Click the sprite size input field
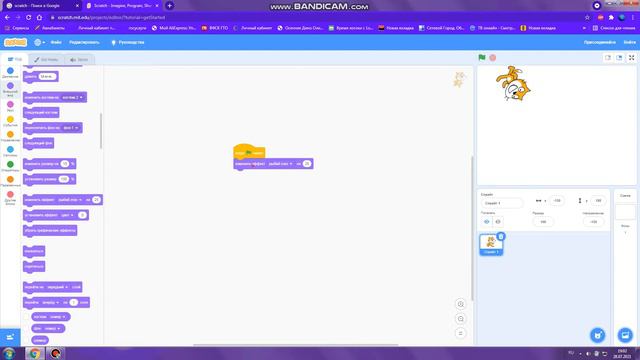The image size is (640, 360). 543,222
